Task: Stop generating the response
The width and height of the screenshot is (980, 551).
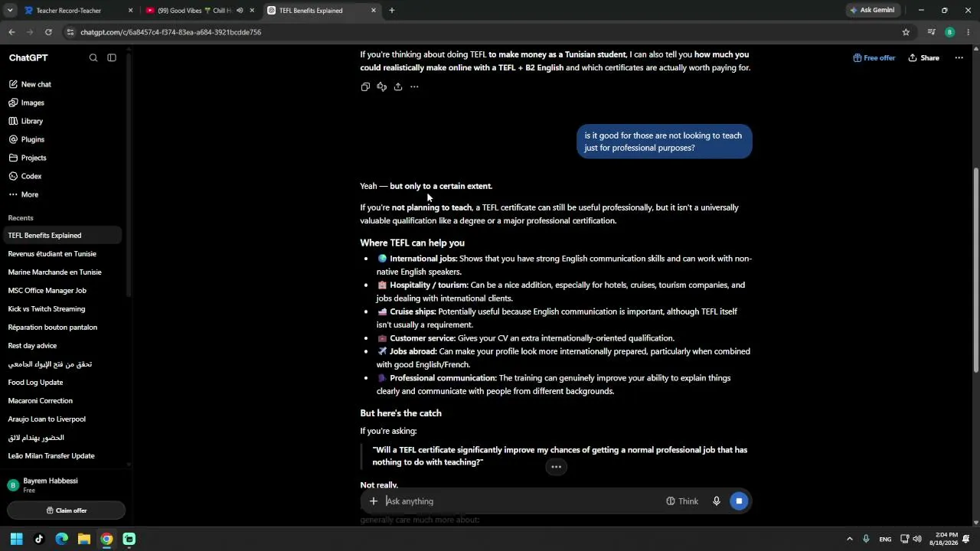Action: pyautogui.click(x=739, y=501)
